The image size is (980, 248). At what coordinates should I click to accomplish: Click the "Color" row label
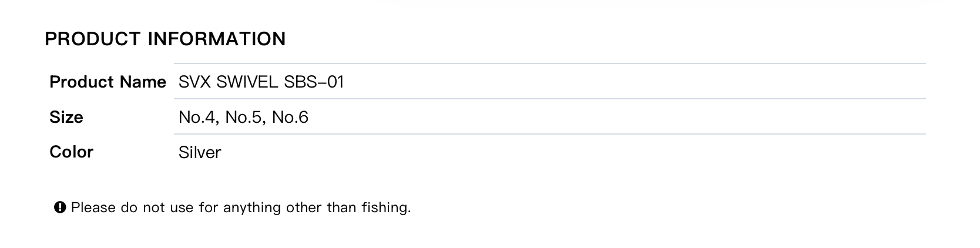[71, 152]
